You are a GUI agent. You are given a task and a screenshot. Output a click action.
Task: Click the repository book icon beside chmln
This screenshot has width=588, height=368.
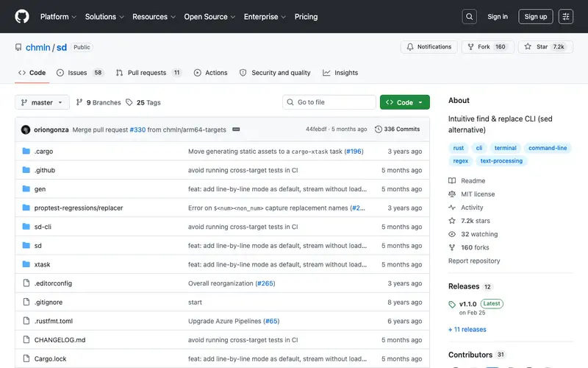pyautogui.click(x=18, y=47)
